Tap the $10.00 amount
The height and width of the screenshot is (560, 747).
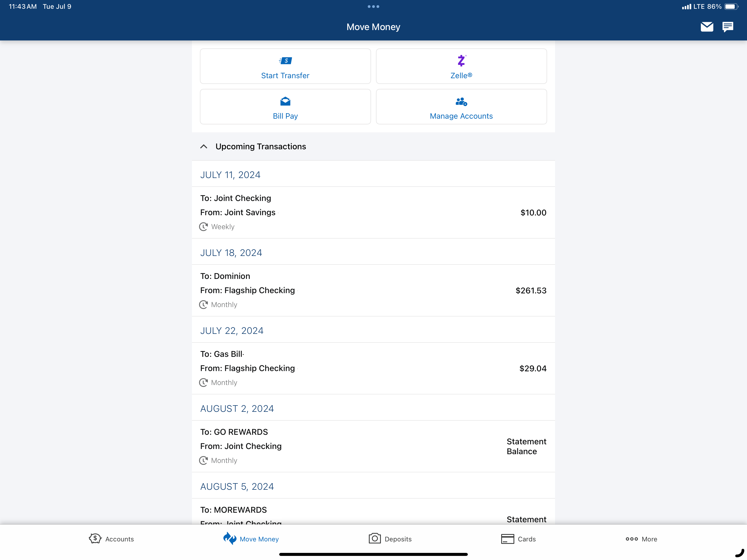point(533,213)
